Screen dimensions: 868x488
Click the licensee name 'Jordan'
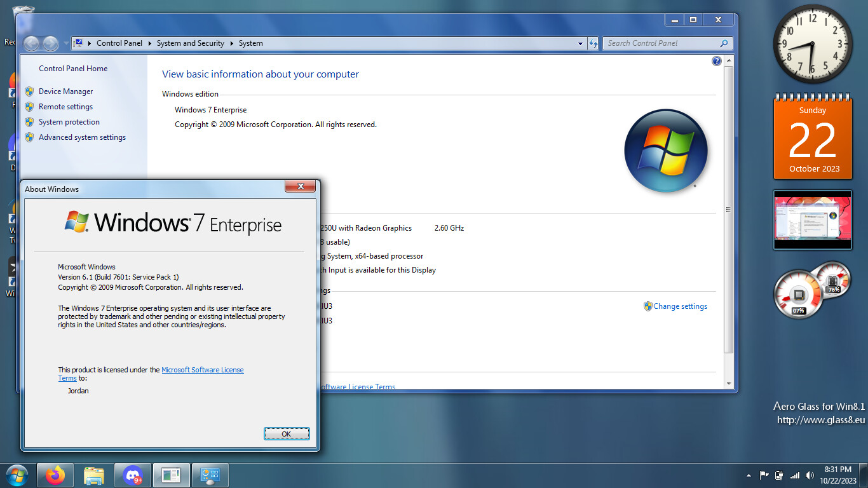(78, 391)
